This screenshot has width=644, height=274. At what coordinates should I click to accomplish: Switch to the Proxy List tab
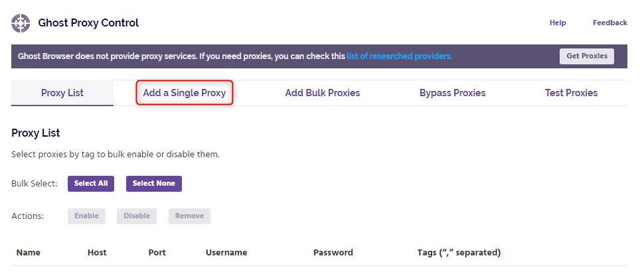tap(62, 93)
